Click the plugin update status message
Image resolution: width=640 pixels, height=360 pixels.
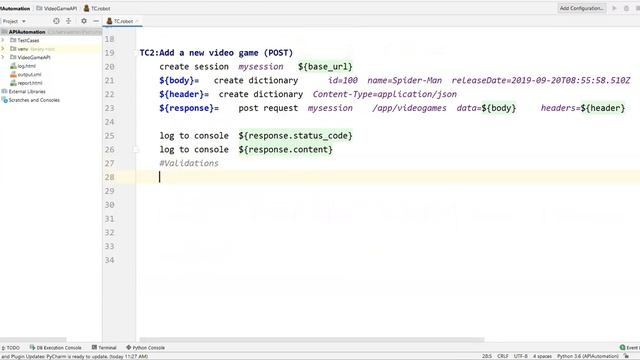[74, 356]
